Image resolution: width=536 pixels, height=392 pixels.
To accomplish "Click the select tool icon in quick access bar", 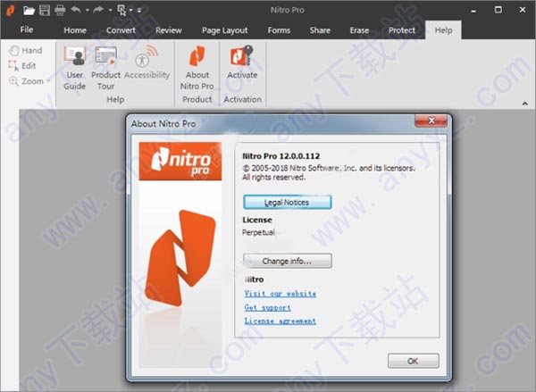I will point(121,10).
